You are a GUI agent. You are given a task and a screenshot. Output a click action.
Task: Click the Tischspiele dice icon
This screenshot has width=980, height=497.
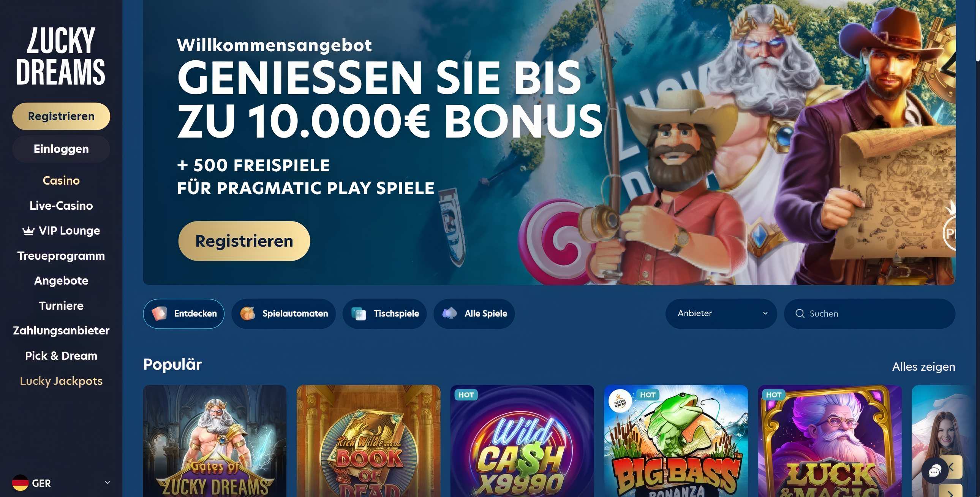tap(358, 313)
